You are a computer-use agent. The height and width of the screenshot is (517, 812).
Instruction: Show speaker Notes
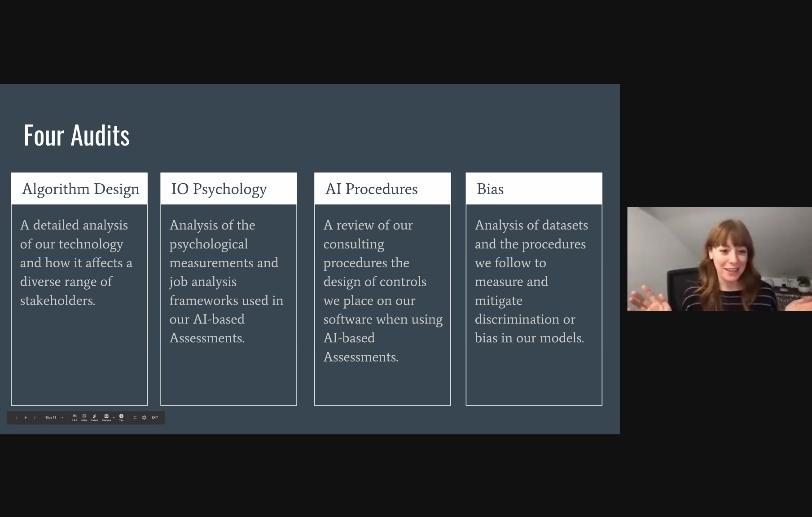pyautogui.click(x=84, y=417)
